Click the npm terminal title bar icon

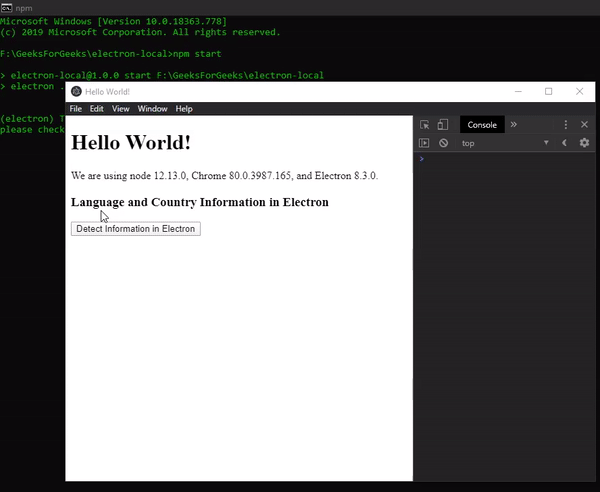7,8
